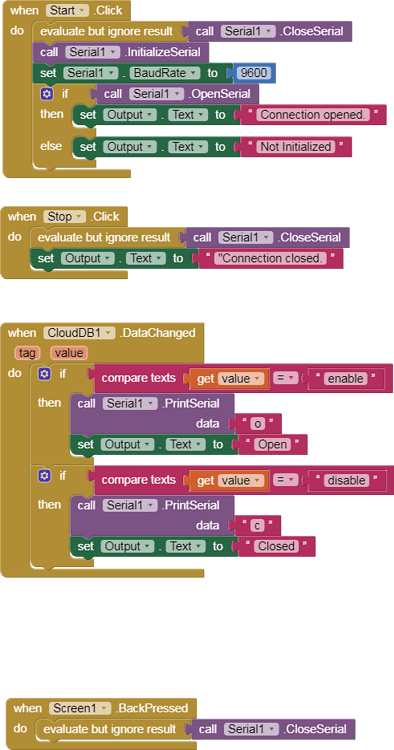Image resolution: width=394 pixels, height=750 pixels.
Task: Click the 9600 number value field
Action: (254, 73)
